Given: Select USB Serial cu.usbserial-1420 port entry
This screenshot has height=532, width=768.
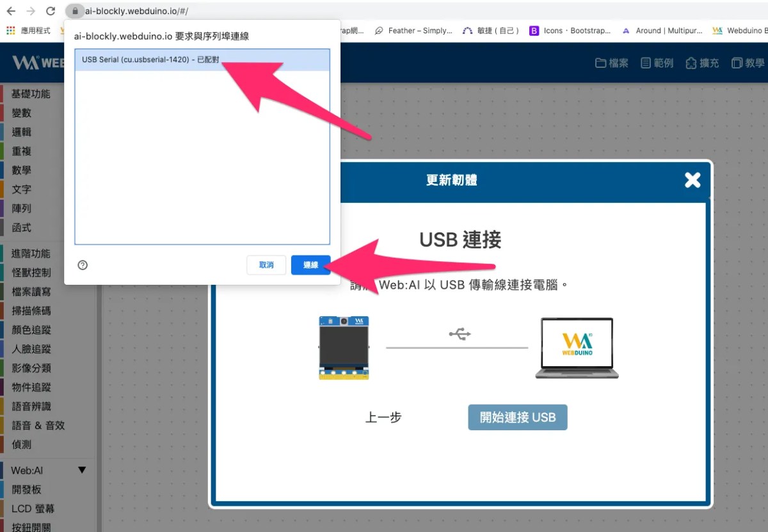Looking at the screenshot, I should click(202, 60).
